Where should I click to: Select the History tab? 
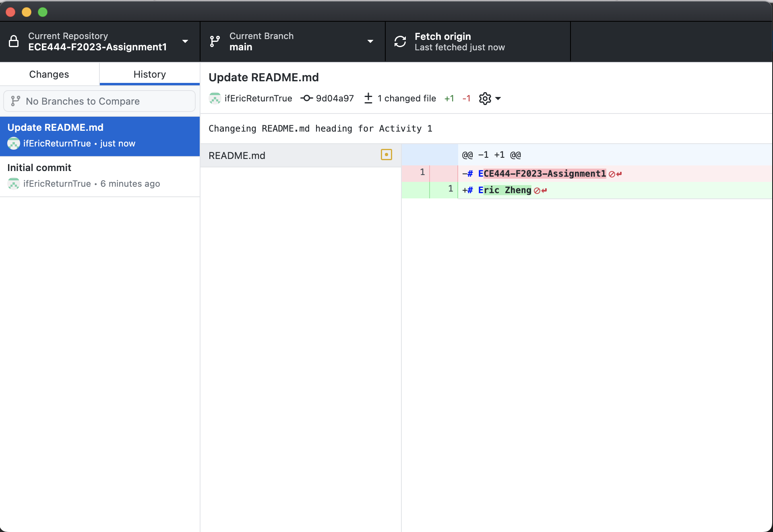pyautogui.click(x=149, y=74)
